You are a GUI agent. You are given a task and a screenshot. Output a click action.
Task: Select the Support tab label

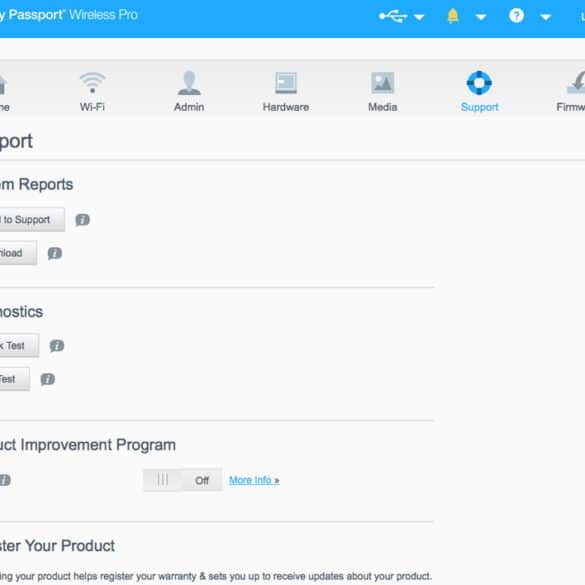coord(479,107)
